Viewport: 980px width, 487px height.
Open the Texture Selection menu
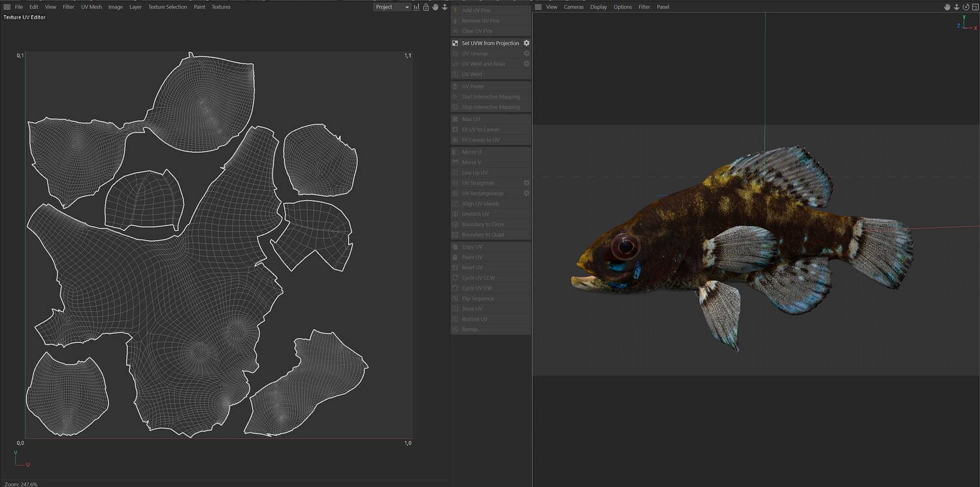coord(167,7)
